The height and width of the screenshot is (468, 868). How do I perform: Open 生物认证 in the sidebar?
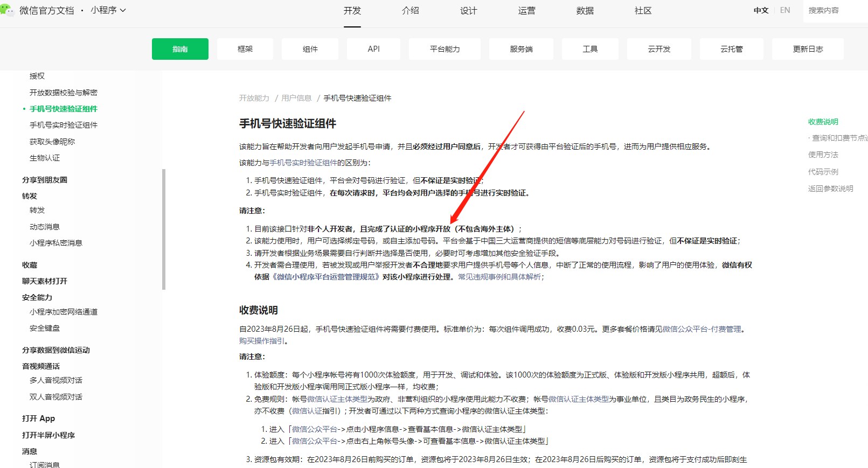coord(45,158)
